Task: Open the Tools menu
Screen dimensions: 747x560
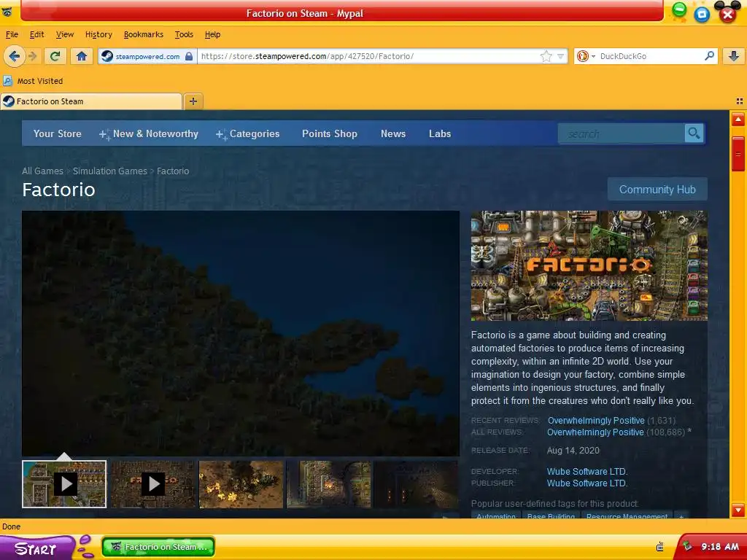Action: click(x=184, y=34)
